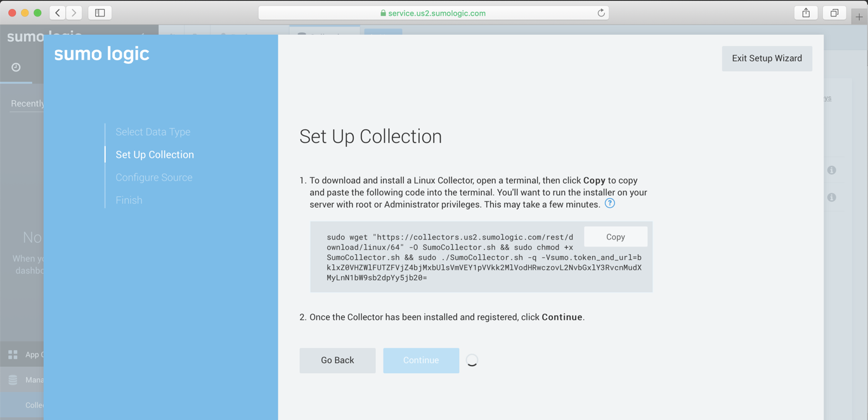
Task: Open the help question mark icon
Action: 609,203
